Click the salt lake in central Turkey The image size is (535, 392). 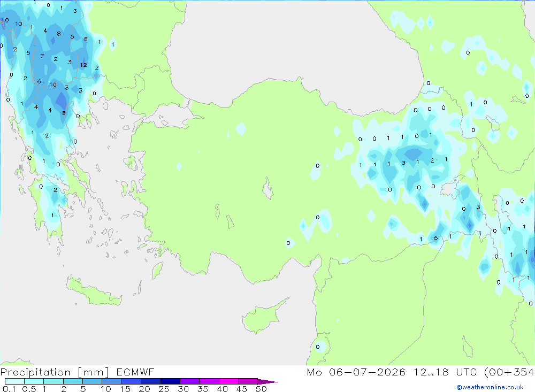coord(268,189)
